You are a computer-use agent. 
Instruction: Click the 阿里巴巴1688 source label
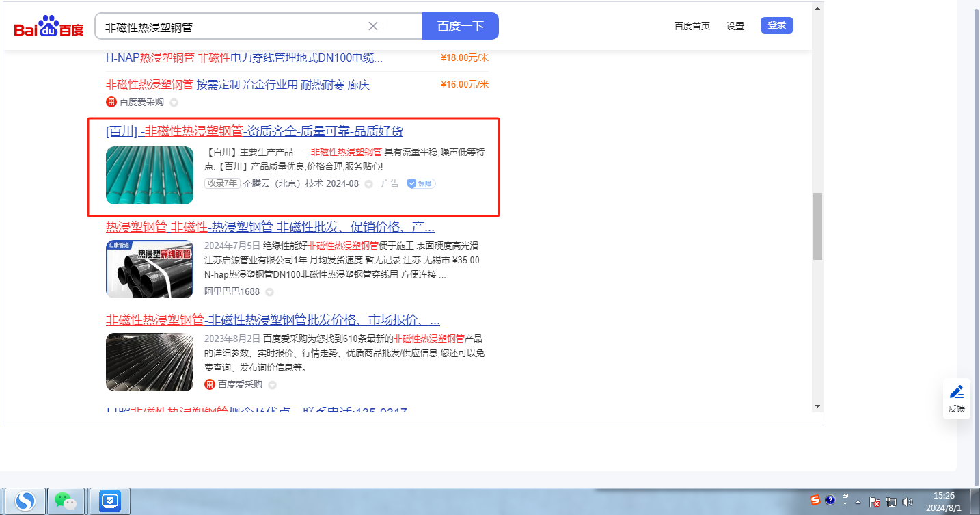click(232, 291)
